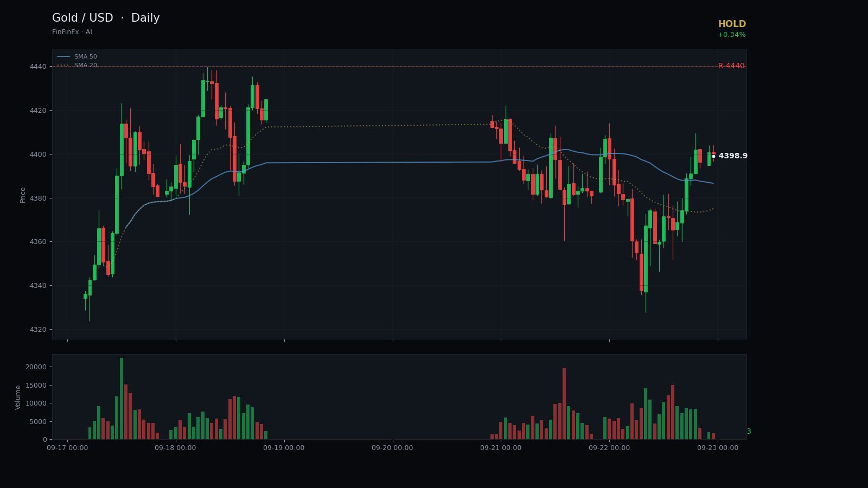Click the 09-23 00:00 date label

pyautogui.click(x=718, y=448)
